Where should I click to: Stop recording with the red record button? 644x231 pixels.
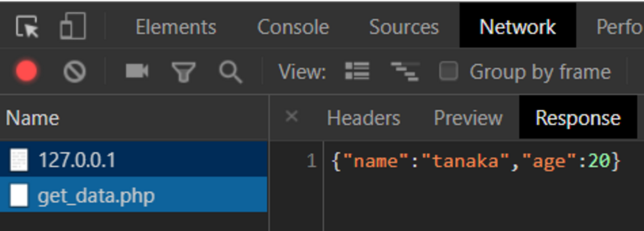26,72
